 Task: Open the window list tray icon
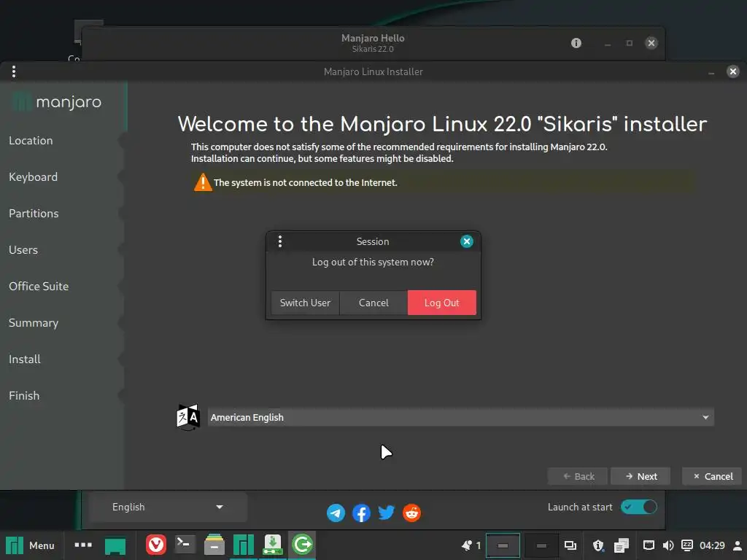[x=570, y=545]
